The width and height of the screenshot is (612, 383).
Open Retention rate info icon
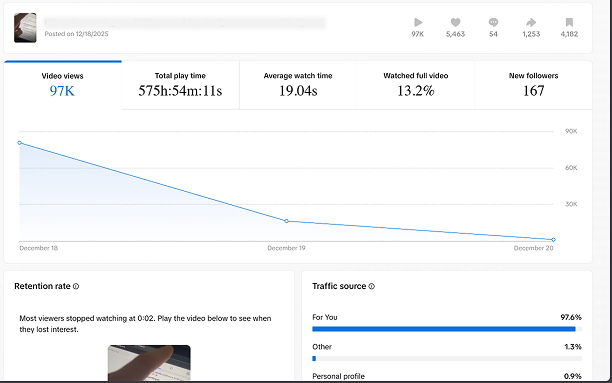pyautogui.click(x=76, y=286)
